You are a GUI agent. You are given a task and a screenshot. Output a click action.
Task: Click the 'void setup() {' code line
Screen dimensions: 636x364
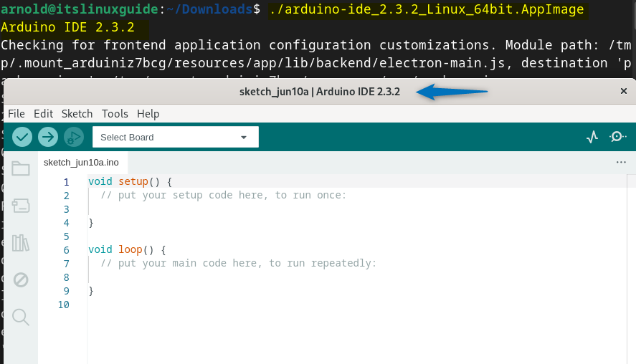point(130,181)
